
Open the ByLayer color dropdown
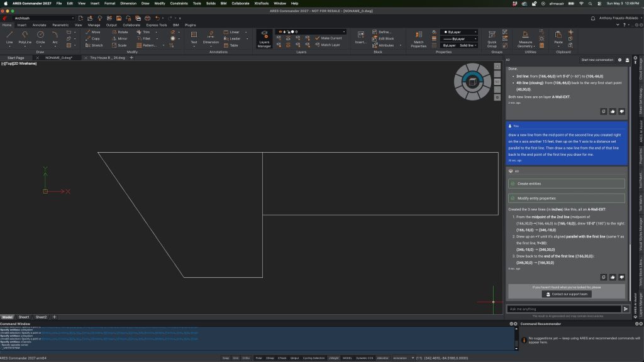459,32
